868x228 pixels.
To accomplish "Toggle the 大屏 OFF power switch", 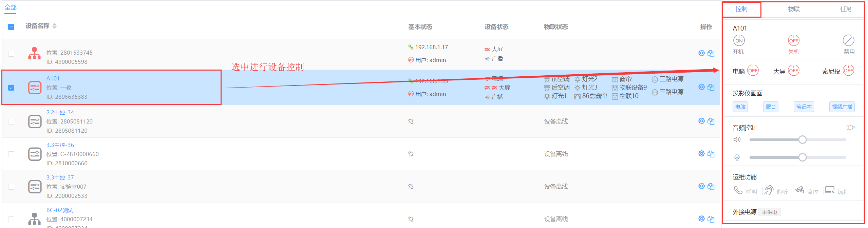I will 793,71.
